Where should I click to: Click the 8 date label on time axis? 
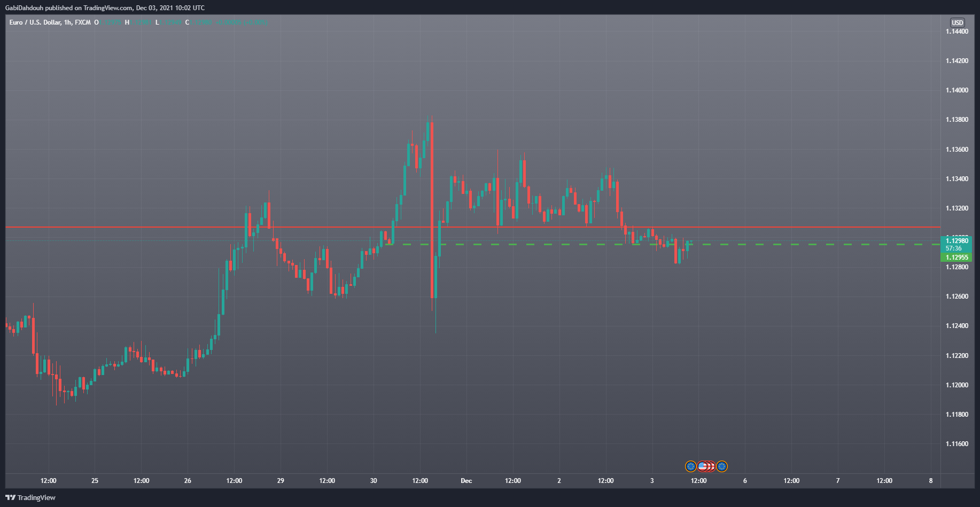pyautogui.click(x=931, y=481)
